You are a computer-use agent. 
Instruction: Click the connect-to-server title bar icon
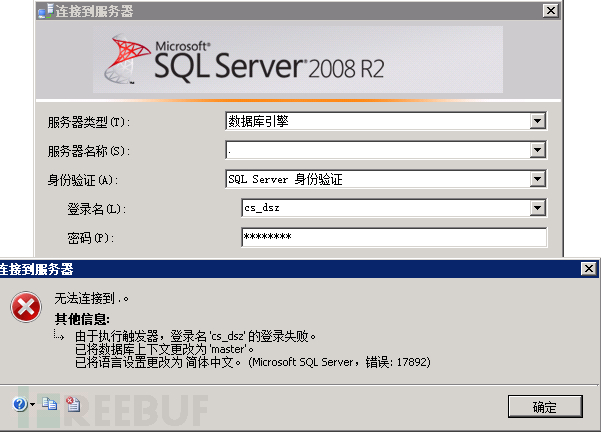[46, 11]
